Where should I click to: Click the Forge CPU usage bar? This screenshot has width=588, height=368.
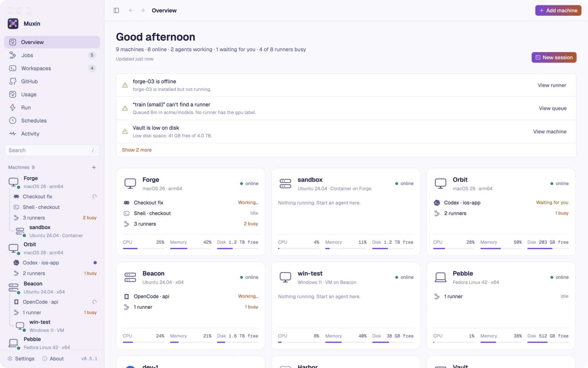143,249
